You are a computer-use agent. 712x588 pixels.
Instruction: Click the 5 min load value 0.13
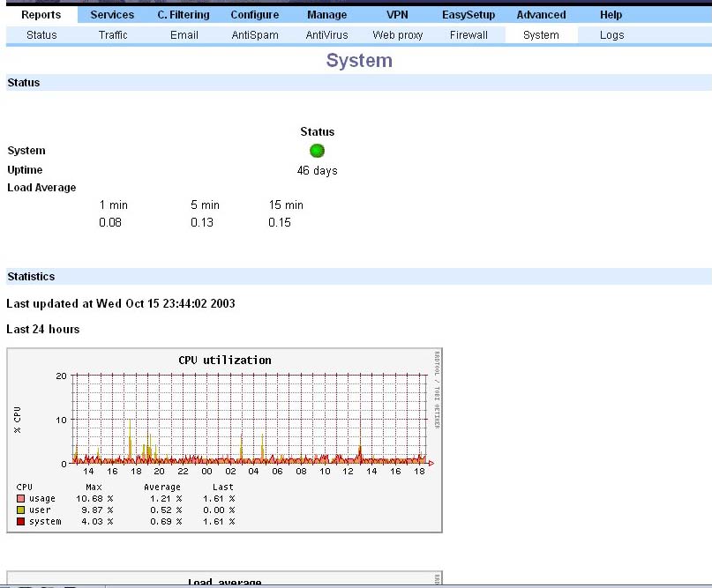click(202, 222)
